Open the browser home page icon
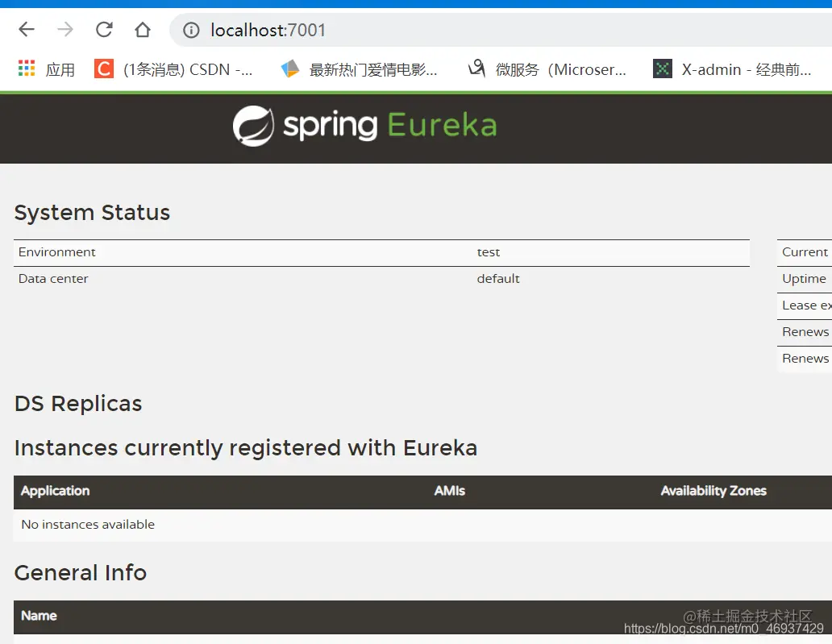 (x=142, y=29)
